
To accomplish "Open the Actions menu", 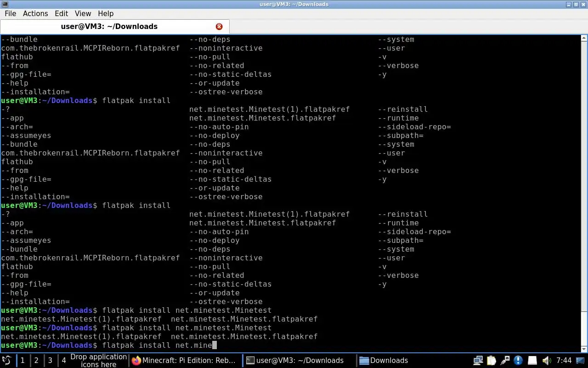I will [35, 13].
